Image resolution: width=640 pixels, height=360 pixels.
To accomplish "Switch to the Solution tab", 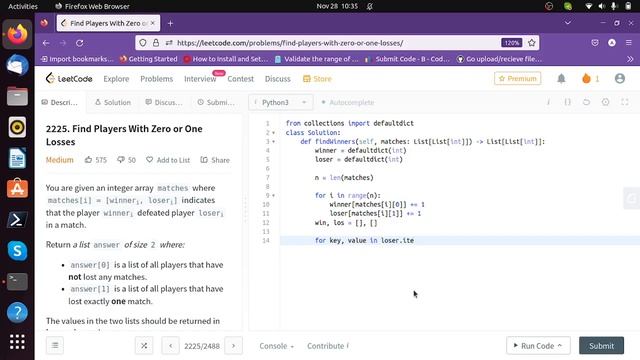I will click(113, 102).
